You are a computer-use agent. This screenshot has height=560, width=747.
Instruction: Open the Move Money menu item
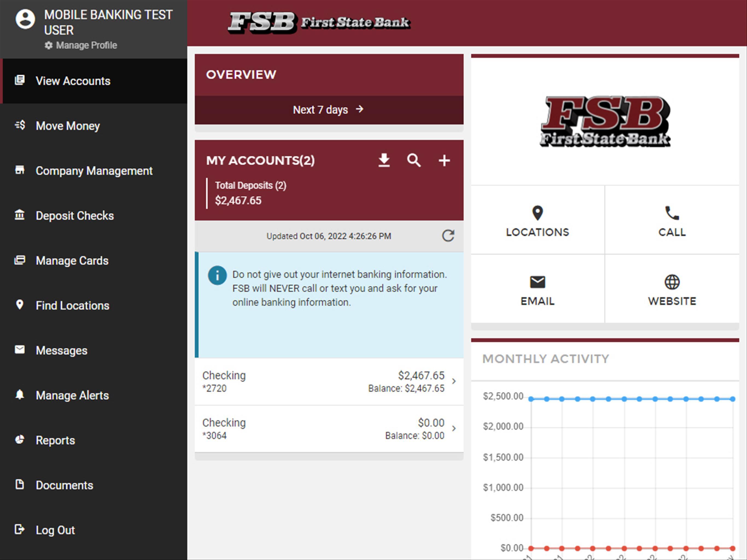point(94,126)
